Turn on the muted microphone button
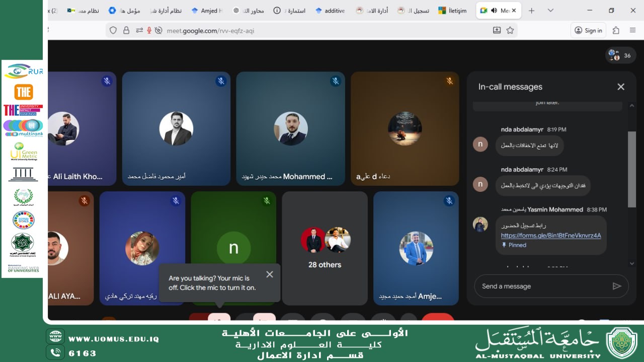Screen dimensions: 644x362 coord(219,318)
